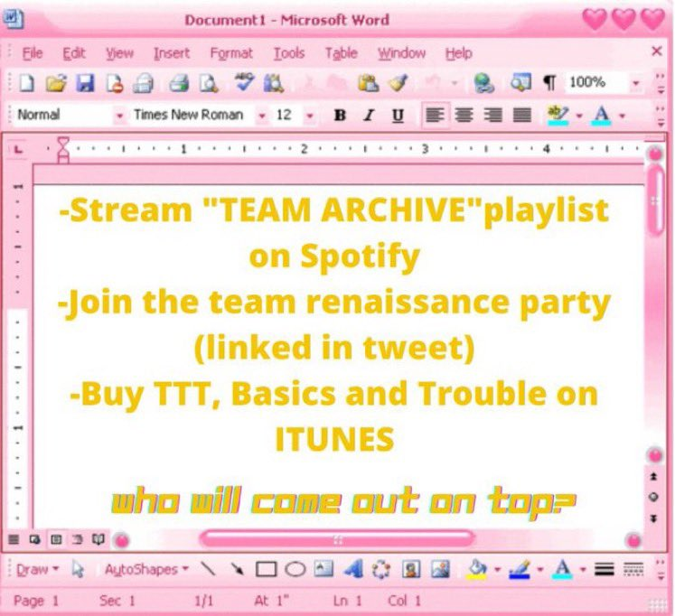The image size is (675, 616).
Task: Insert a hyperlink with globe icon
Action: pos(483,83)
